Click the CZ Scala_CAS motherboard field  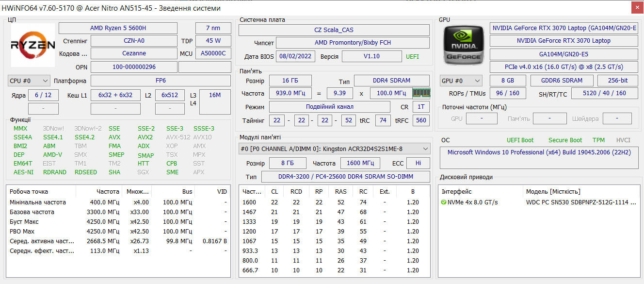tap(334, 30)
